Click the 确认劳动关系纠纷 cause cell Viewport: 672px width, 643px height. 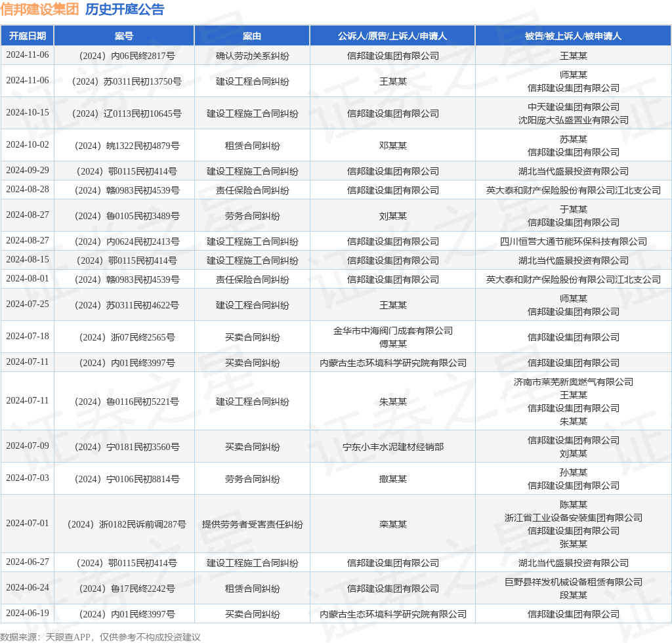(252, 56)
